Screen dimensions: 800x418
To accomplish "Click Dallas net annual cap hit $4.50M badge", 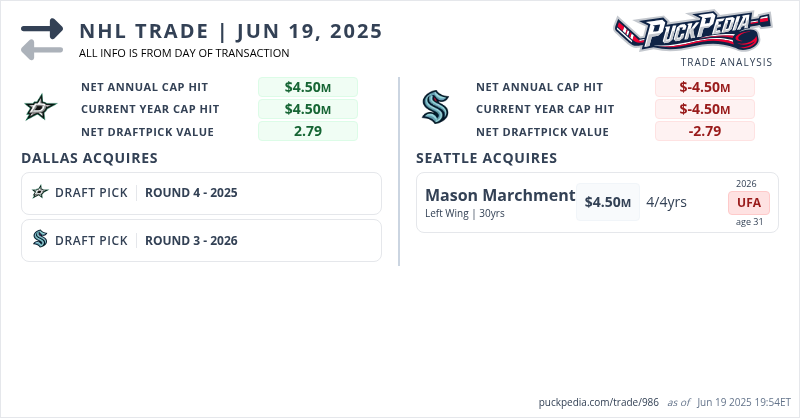I will 308,87.
